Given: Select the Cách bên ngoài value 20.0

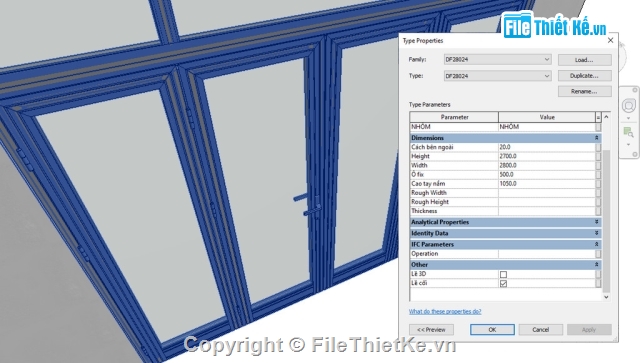Looking at the screenshot, I should [x=547, y=147].
